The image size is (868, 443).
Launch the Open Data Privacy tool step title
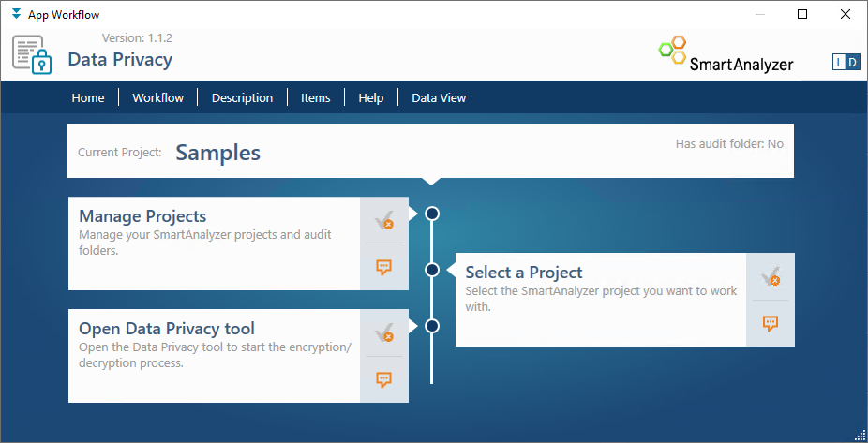[167, 329]
